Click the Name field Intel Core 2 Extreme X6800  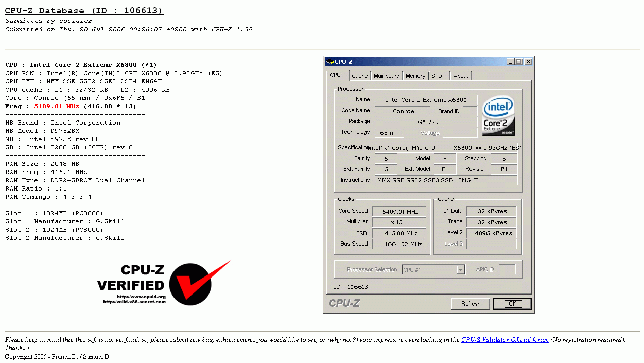click(426, 100)
